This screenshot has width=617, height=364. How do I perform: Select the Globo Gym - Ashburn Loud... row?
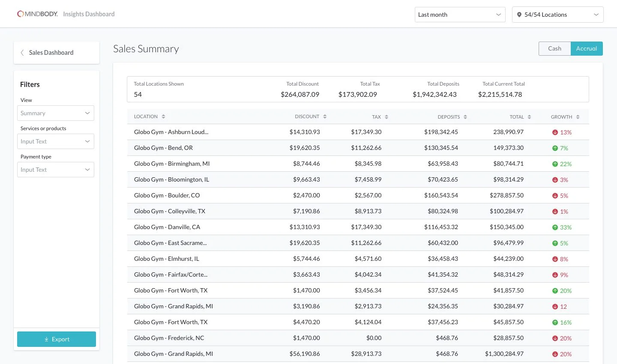358,132
